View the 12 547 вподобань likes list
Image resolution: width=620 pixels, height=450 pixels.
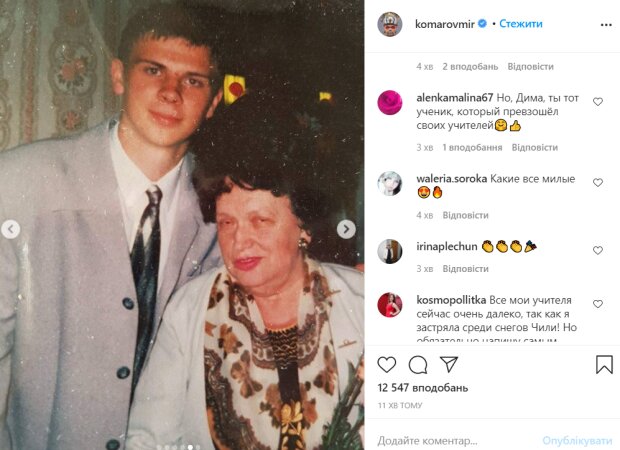point(423,388)
